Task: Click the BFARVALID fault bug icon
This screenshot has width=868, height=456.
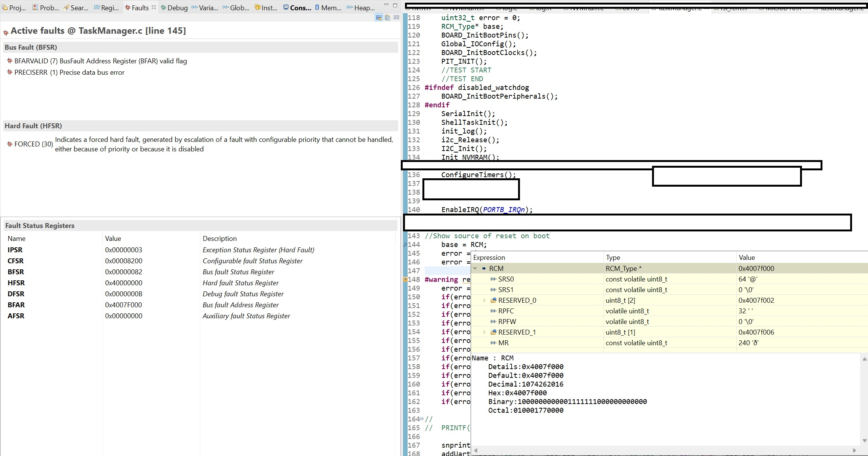Action: pos(10,61)
